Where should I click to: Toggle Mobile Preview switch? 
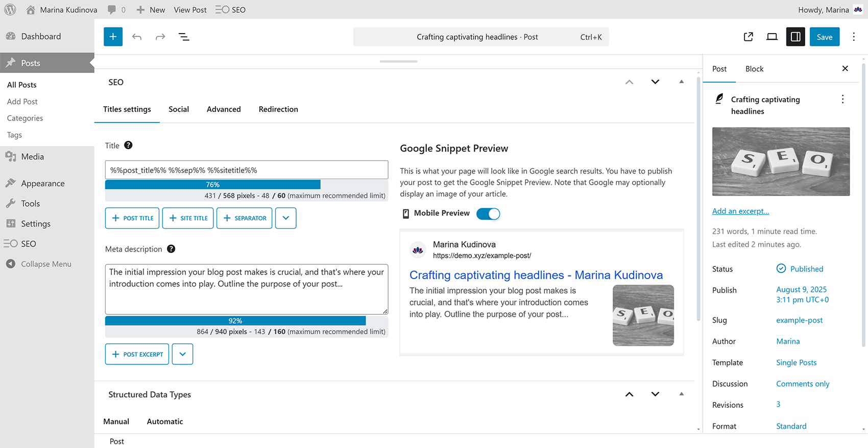pos(488,214)
